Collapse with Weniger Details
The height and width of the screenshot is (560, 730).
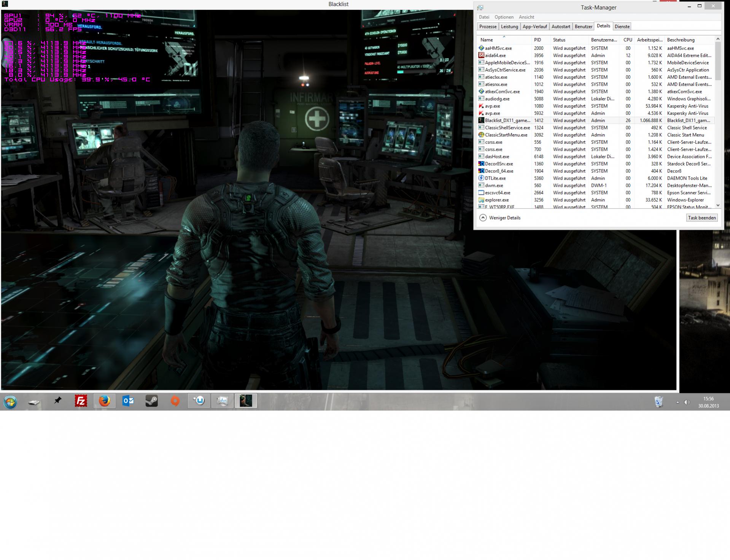500,218
